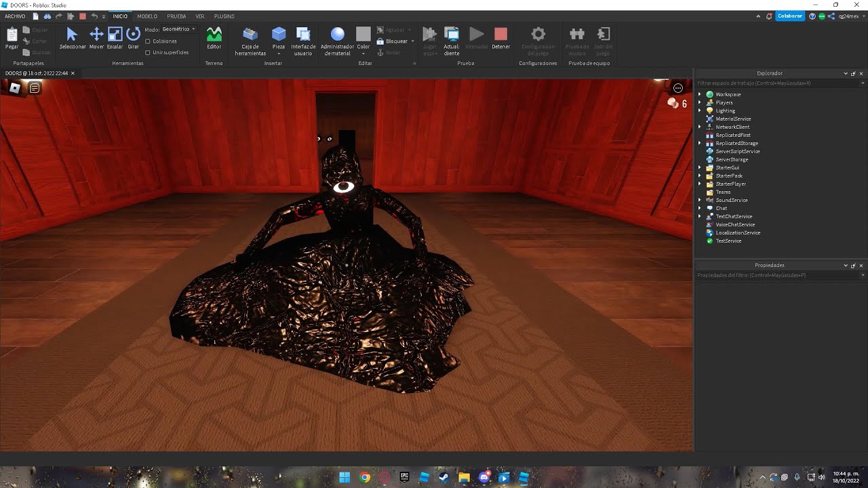Open the ARCHIVO menu
The width and height of the screenshot is (868, 488).
click(x=15, y=16)
